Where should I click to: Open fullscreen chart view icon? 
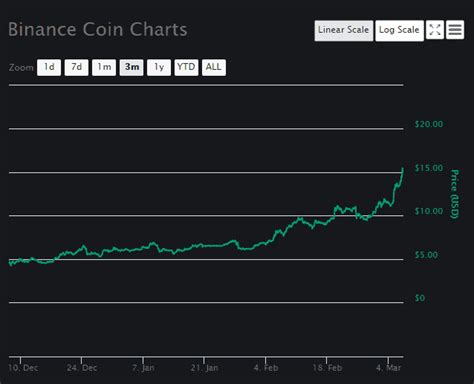435,30
